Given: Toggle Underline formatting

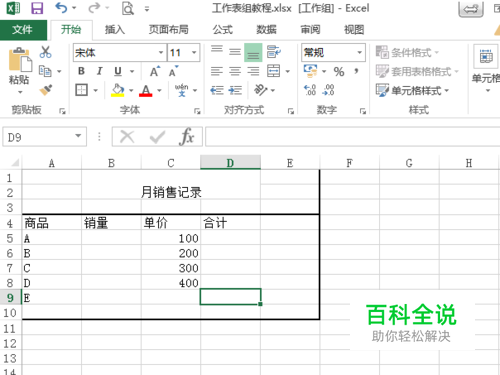Looking at the screenshot, I should point(118,71).
